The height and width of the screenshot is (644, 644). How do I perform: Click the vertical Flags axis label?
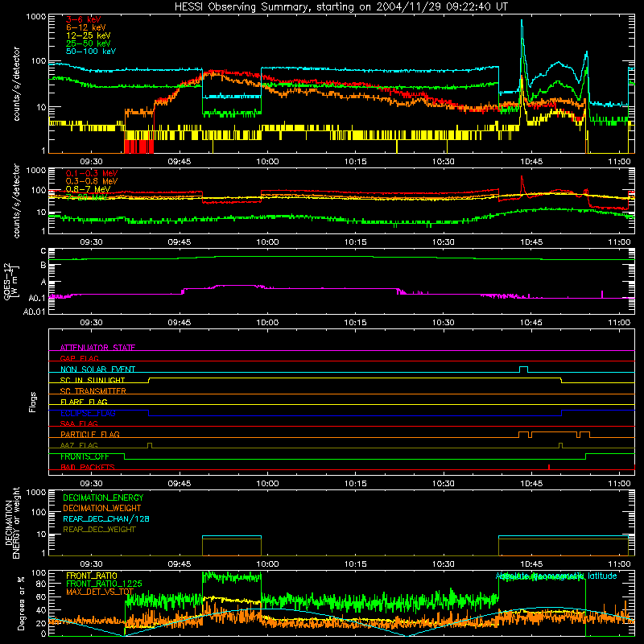pos(32,402)
